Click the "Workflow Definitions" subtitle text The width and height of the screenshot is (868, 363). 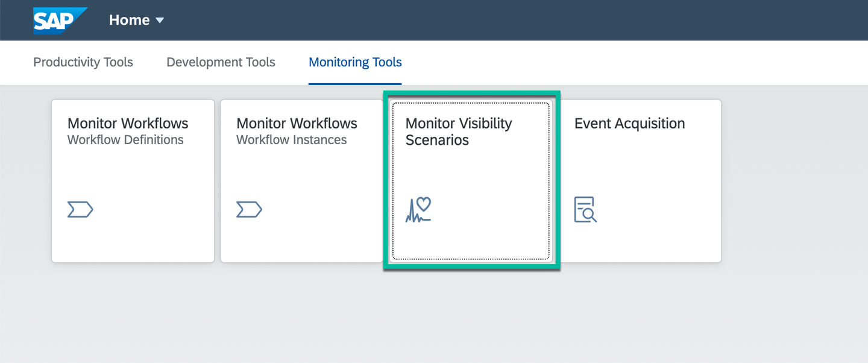point(125,140)
